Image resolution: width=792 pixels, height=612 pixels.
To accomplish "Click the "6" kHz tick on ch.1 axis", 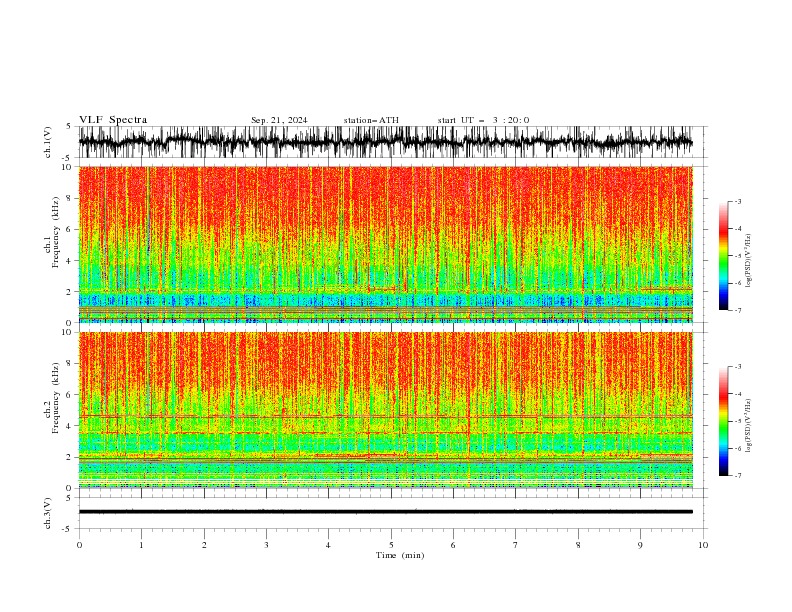I will click(x=71, y=229).
